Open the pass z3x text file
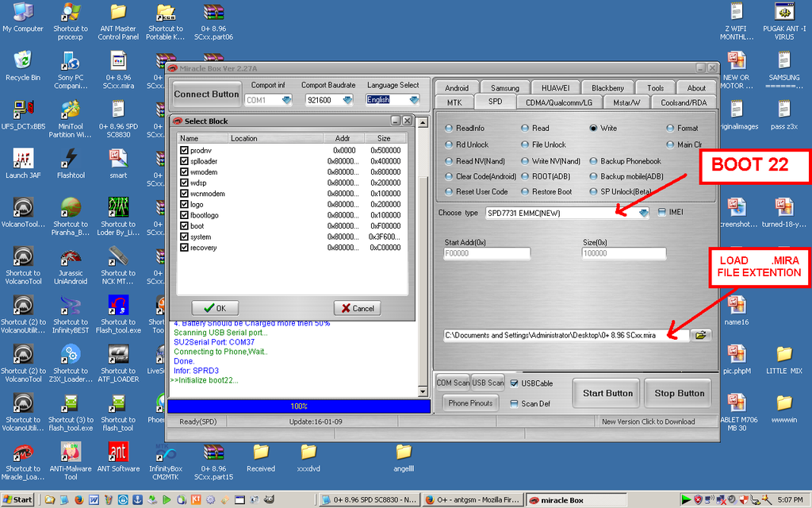Screen dimensions: 812x508 (784, 116)
